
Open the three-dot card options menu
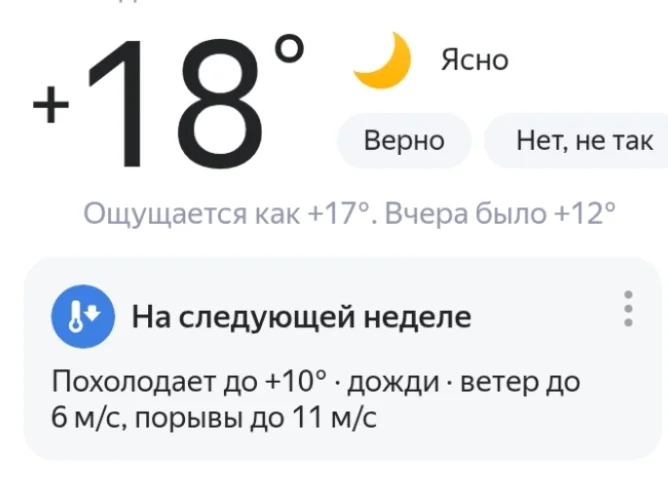pyautogui.click(x=627, y=309)
